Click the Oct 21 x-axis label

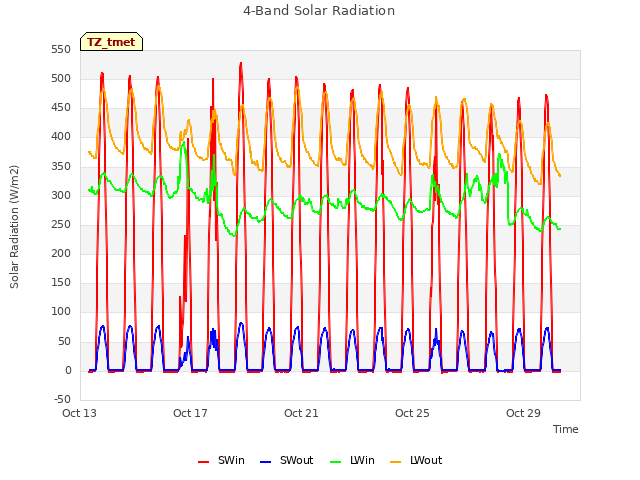(301, 413)
